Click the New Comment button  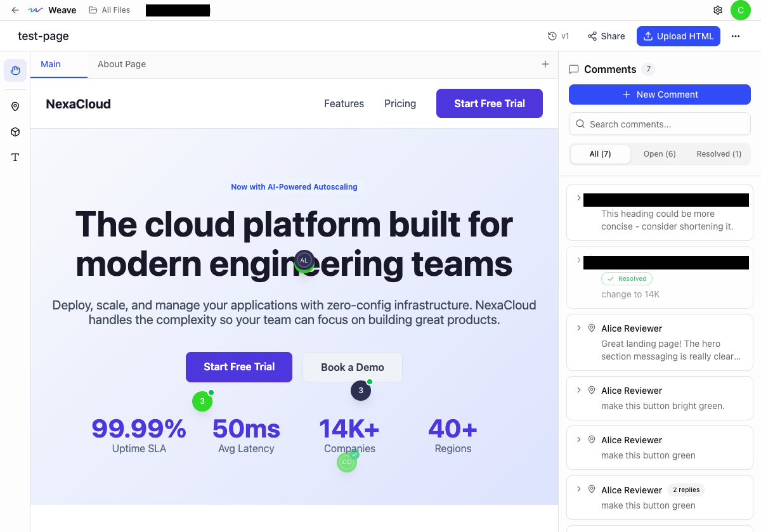pos(660,94)
